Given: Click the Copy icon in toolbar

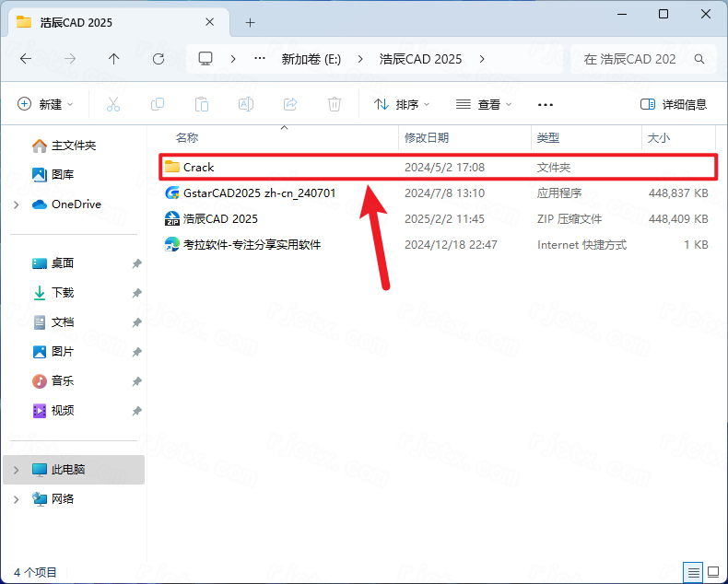Looking at the screenshot, I should click(158, 105).
